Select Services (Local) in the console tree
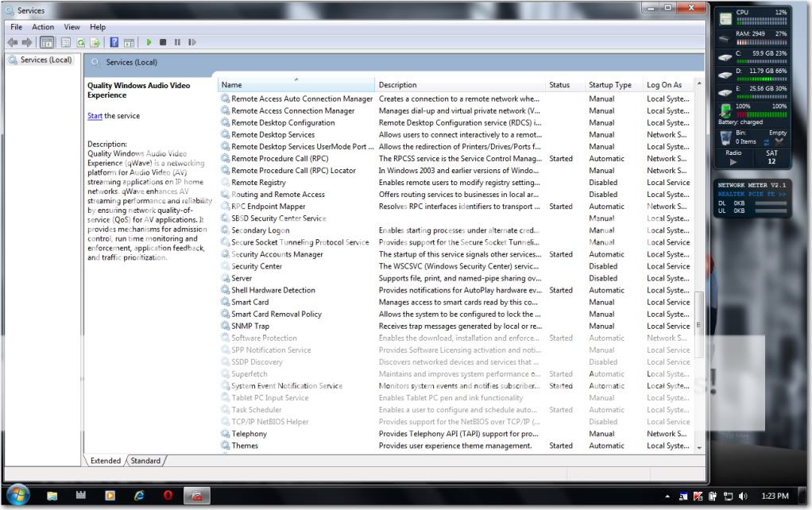 (x=46, y=60)
